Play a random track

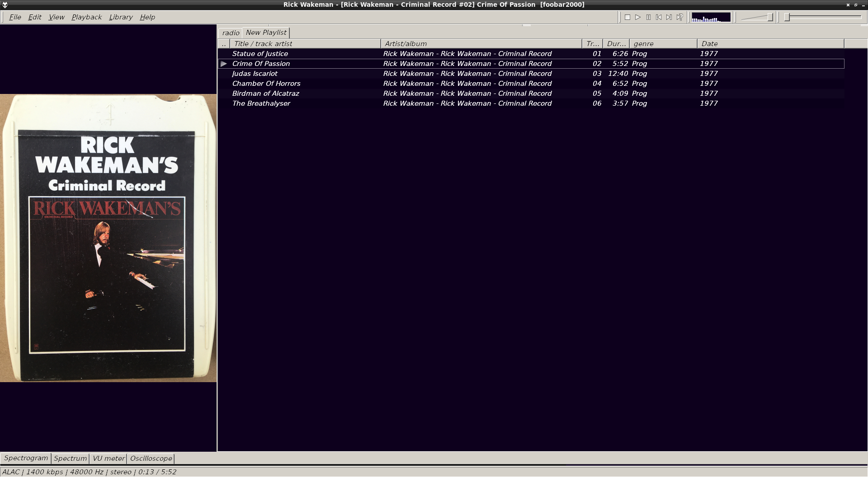679,17
